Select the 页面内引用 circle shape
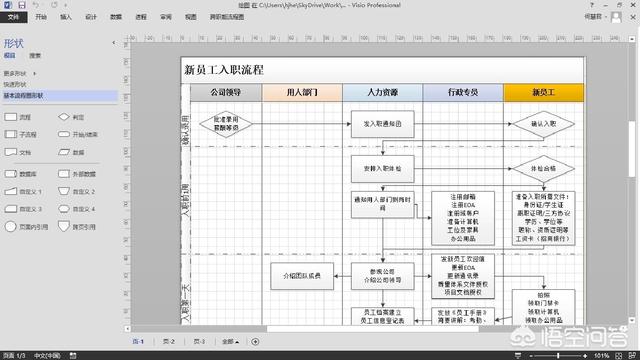 (x=26, y=227)
